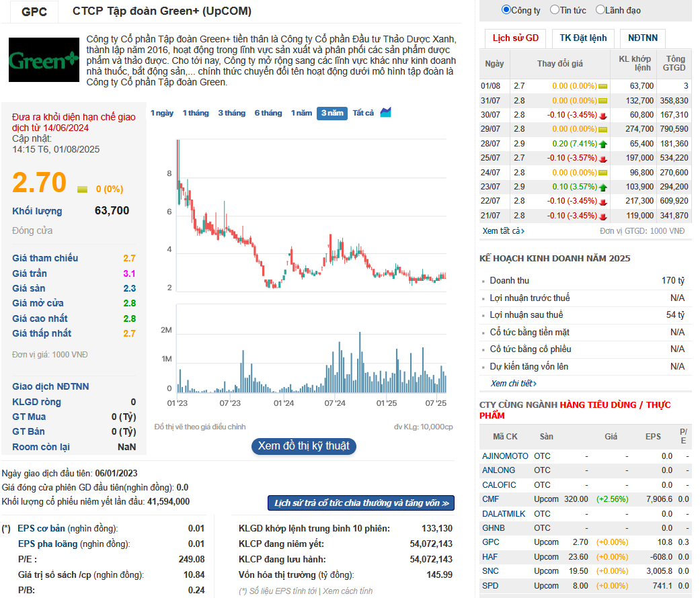Switch to the Lịch sử GD tab

[x=516, y=38]
